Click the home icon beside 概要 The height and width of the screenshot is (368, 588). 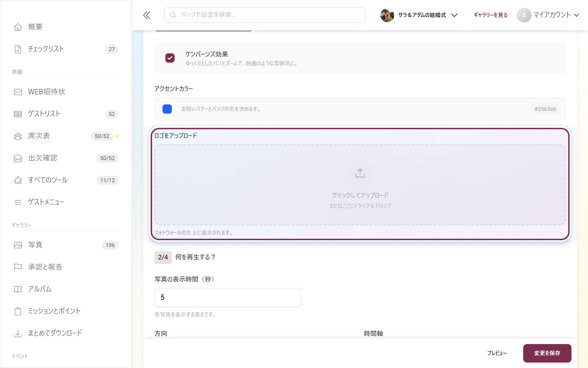coord(18,27)
